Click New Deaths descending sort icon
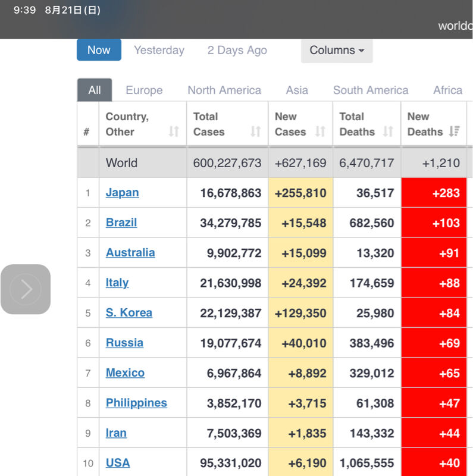 [x=455, y=131]
